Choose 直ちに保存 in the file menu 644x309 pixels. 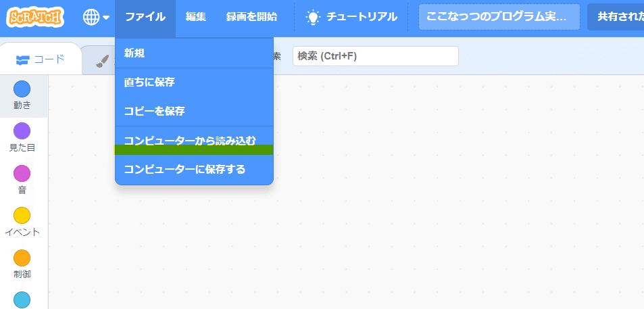coord(194,82)
